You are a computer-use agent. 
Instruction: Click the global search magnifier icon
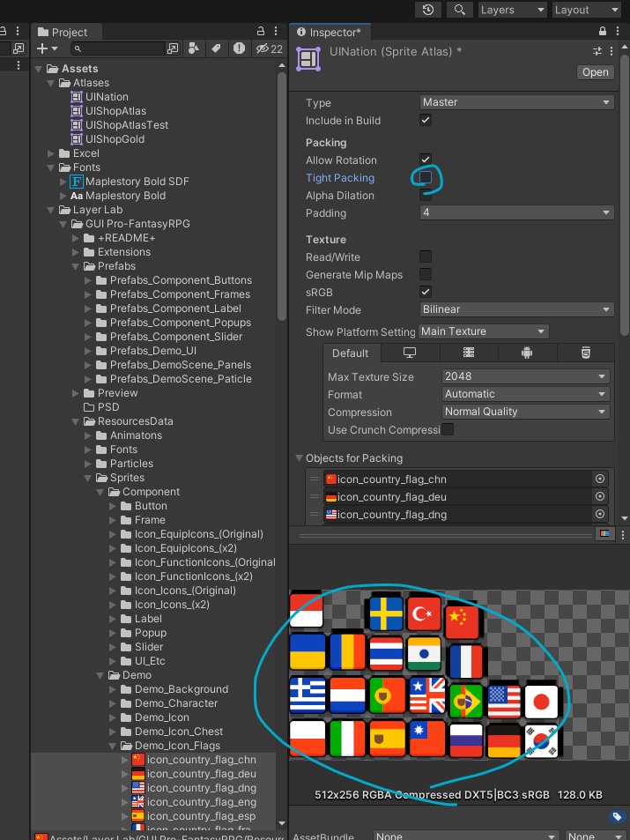click(x=460, y=10)
